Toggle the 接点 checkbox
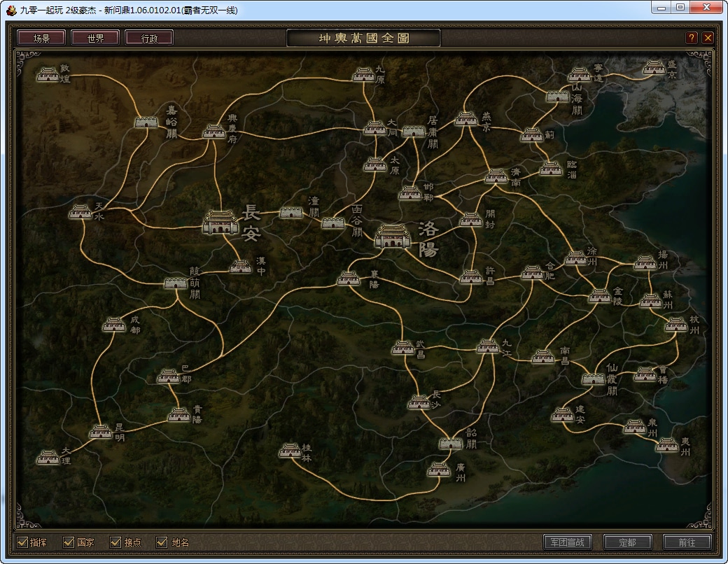Image resolution: width=728 pixels, height=564 pixels. pyautogui.click(x=116, y=542)
